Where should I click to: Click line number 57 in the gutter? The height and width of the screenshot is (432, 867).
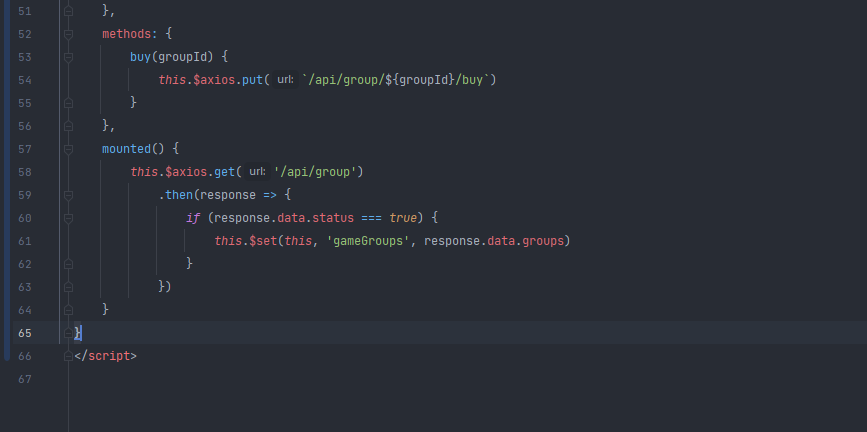[x=25, y=149]
